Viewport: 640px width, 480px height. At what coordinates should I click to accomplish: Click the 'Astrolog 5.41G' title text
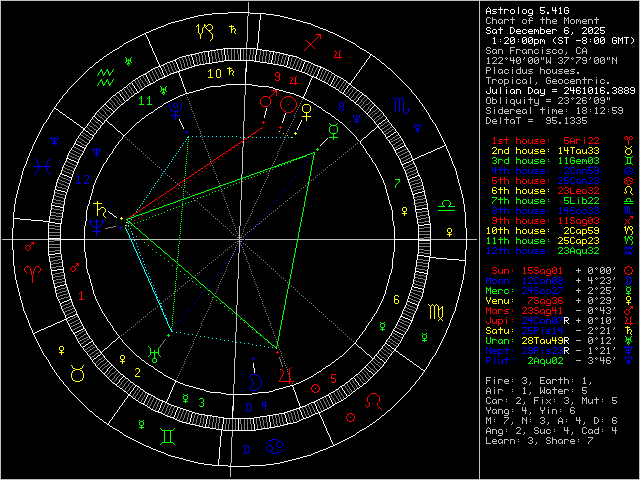click(x=527, y=11)
